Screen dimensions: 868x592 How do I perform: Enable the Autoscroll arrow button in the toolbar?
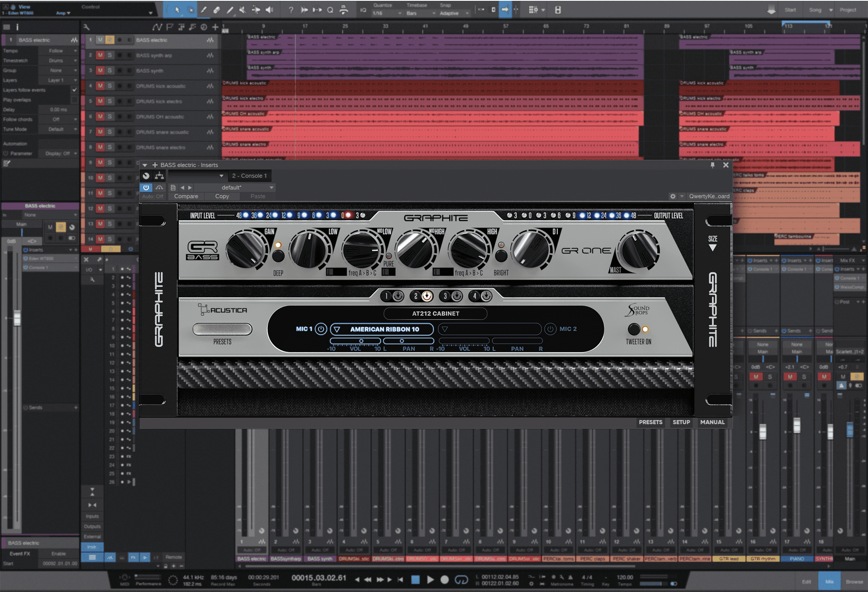[505, 9]
